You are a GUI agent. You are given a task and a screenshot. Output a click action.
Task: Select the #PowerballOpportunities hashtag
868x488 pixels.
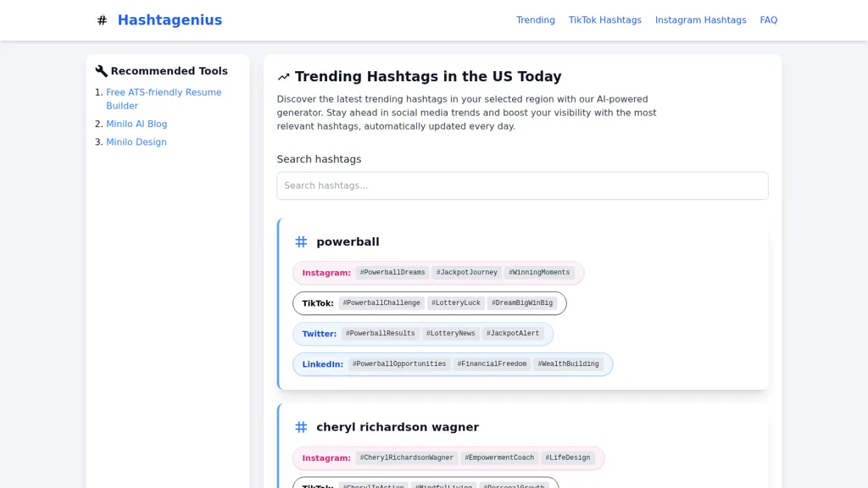coord(399,364)
